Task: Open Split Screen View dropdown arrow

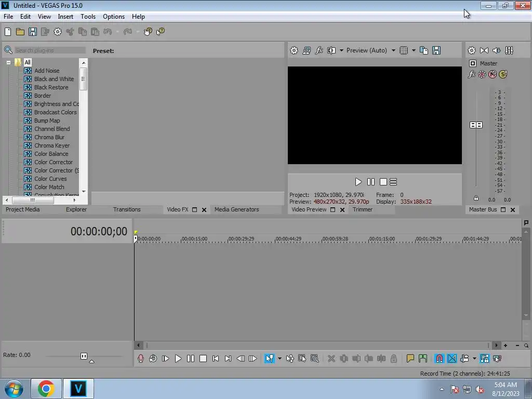Action: 341,50
